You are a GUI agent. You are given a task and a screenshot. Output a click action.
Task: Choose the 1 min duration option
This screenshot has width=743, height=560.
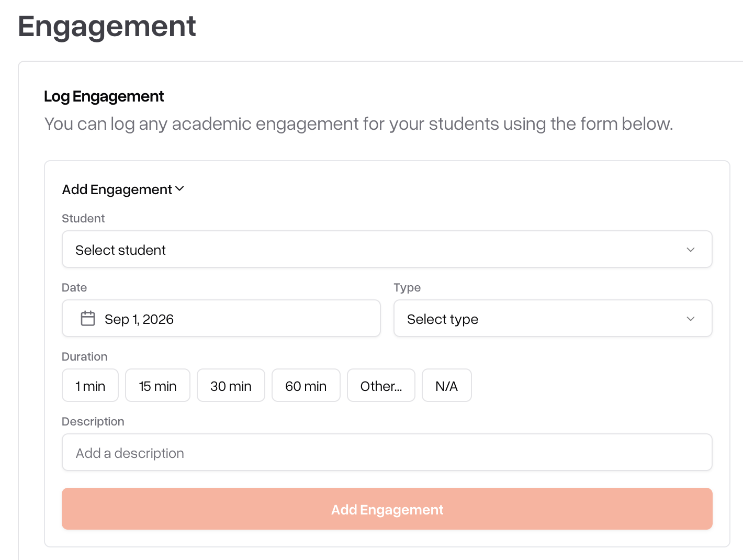[91, 385]
